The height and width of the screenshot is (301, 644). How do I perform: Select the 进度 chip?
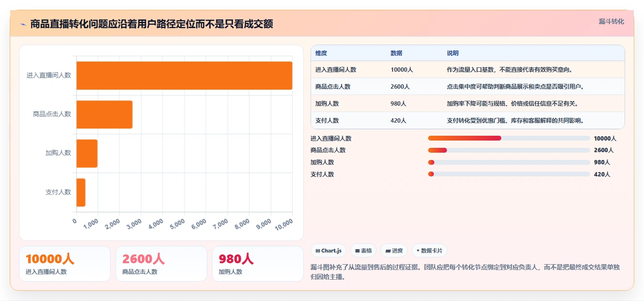pos(394,251)
